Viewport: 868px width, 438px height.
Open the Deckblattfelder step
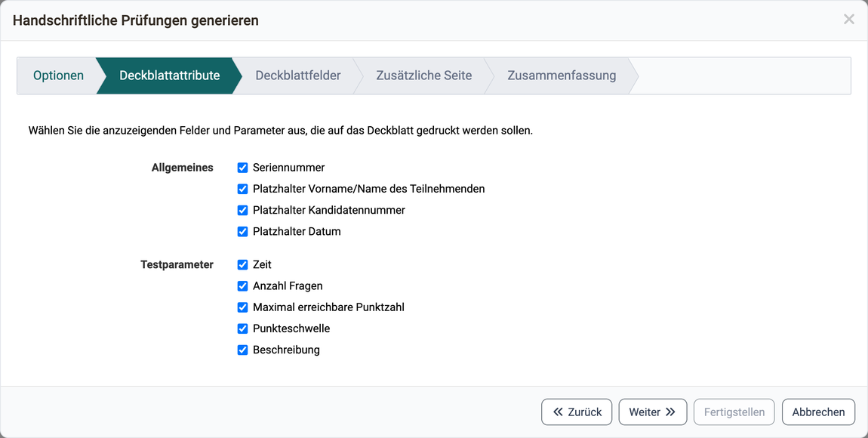(298, 76)
